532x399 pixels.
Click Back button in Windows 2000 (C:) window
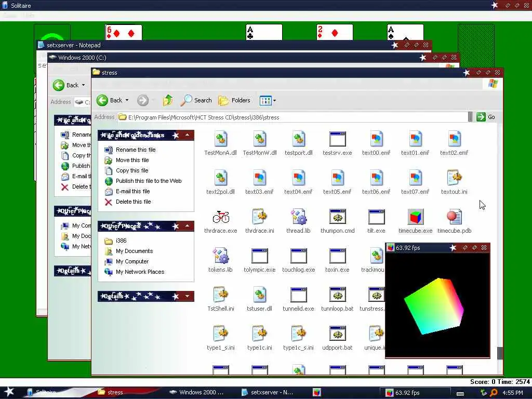click(66, 85)
